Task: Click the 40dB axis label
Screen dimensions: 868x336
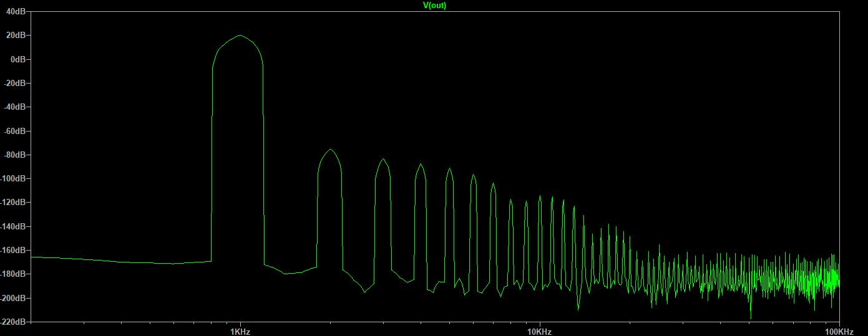Action: click(x=16, y=12)
